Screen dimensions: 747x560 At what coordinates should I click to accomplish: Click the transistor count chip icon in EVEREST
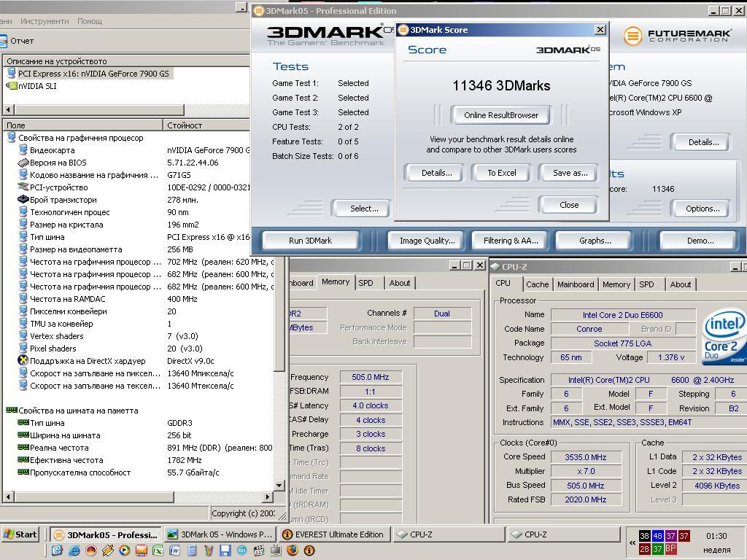click(23, 200)
